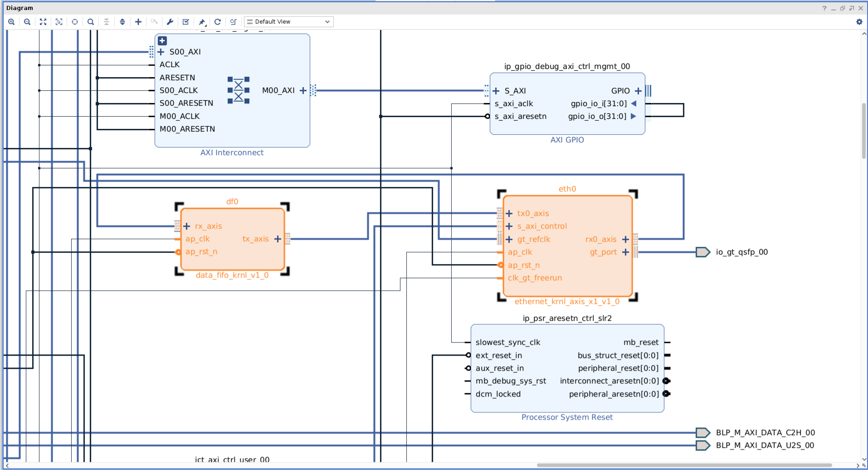Viewport: 868px width, 470px height.
Task: Select the df0 block title
Action: (232, 201)
